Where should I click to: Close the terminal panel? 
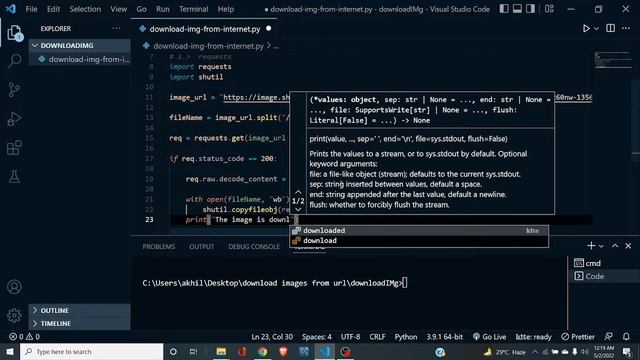628,246
